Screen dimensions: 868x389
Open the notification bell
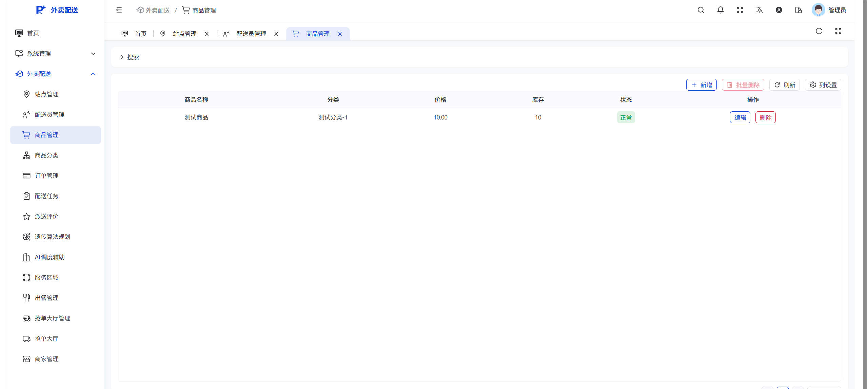pos(721,10)
